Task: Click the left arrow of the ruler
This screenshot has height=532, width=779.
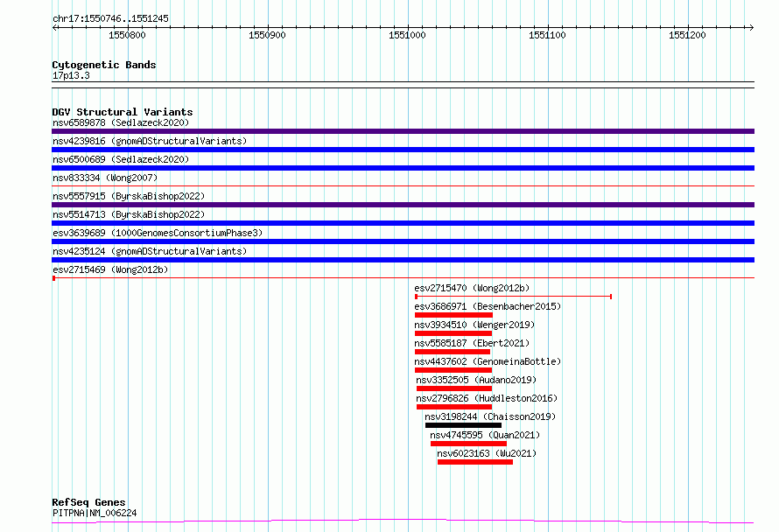Action: (54, 27)
